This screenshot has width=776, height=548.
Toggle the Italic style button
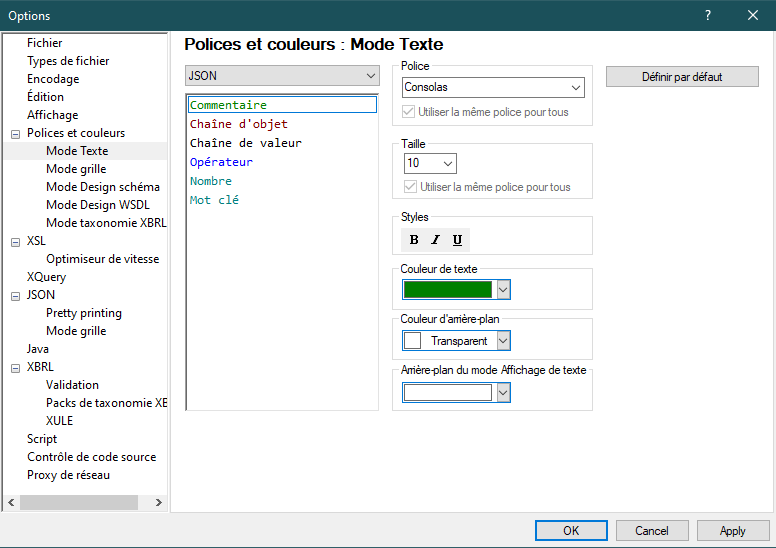coord(436,240)
